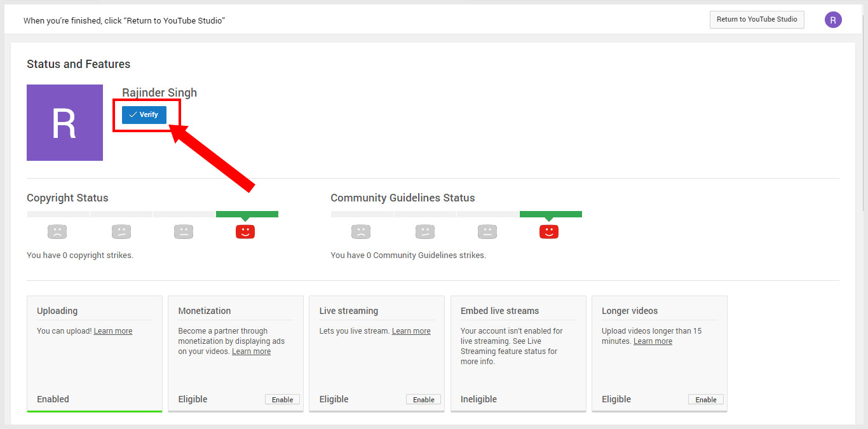Open Learn more link in Live streaming card
Image resolution: width=868 pixels, height=429 pixels.
411,331
